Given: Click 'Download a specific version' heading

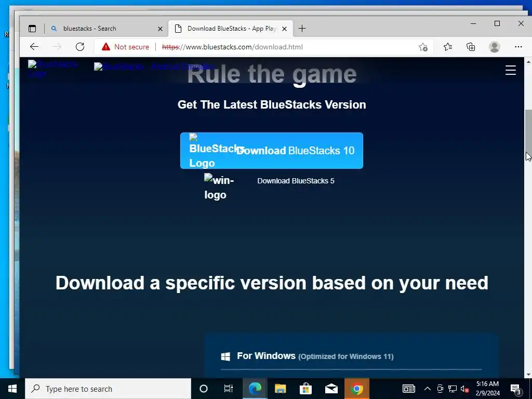Looking at the screenshot, I should click(272, 283).
